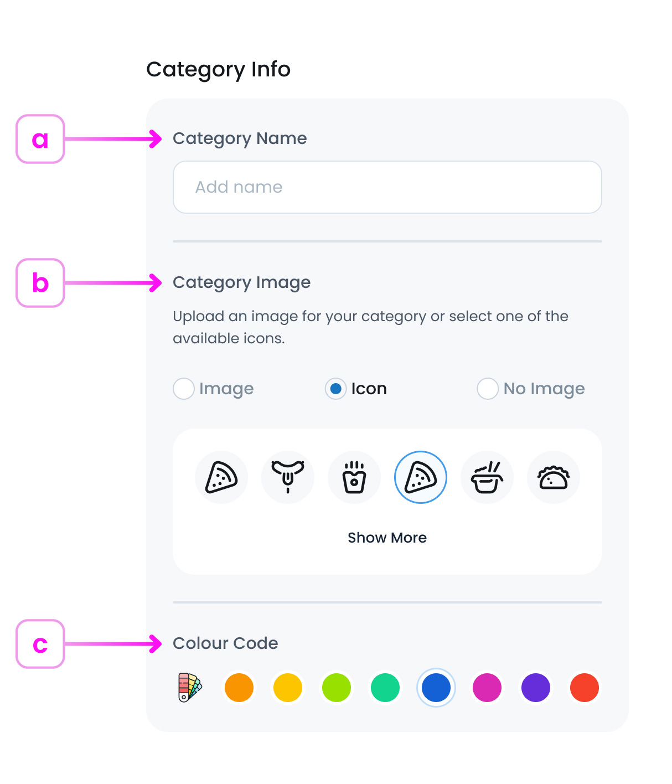Choose the sausage on fork icon
The height and width of the screenshot is (784, 672).
[x=288, y=477]
